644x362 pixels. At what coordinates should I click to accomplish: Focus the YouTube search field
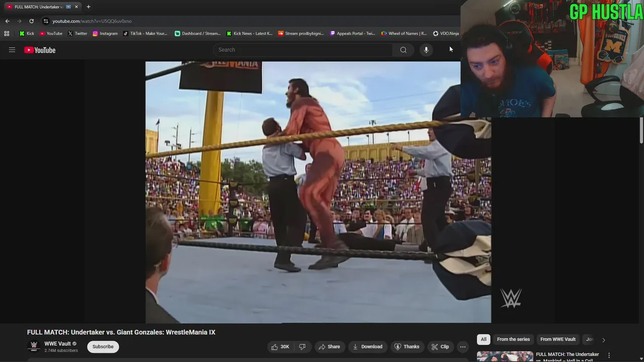(x=303, y=50)
